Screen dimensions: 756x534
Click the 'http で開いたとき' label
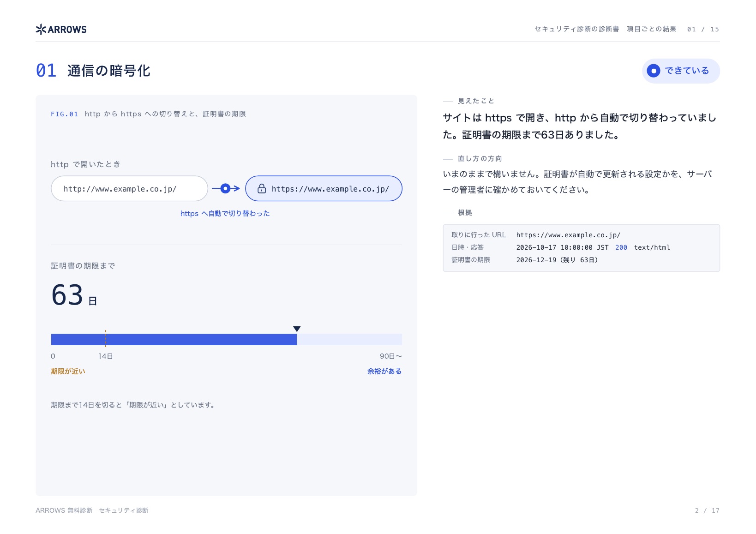click(x=86, y=164)
